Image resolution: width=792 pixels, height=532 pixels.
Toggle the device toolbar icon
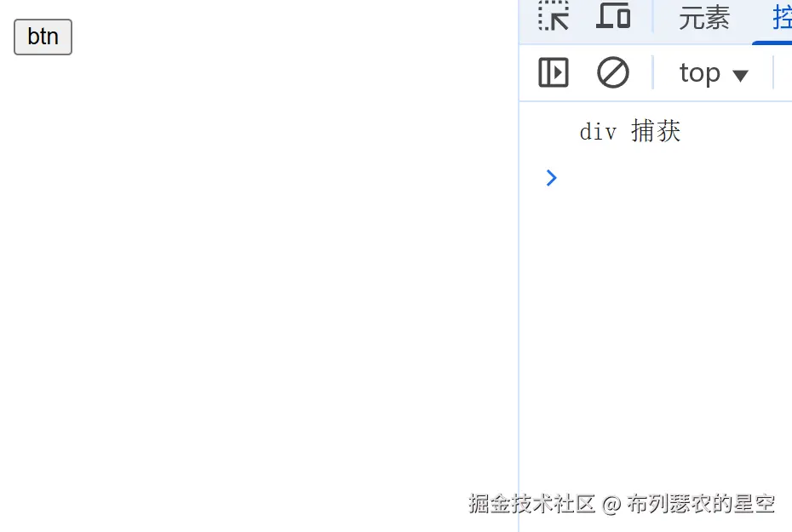click(613, 15)
